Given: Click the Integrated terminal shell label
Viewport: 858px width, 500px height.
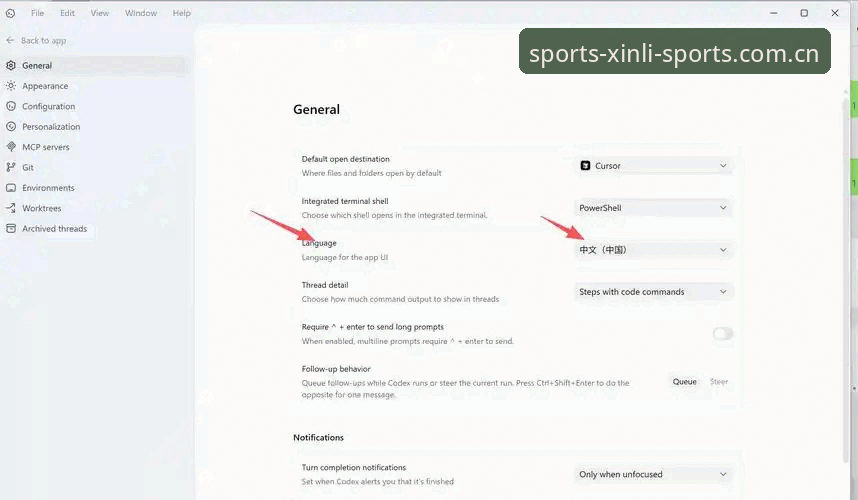Looking at the screenshot, I should (345, 201).
